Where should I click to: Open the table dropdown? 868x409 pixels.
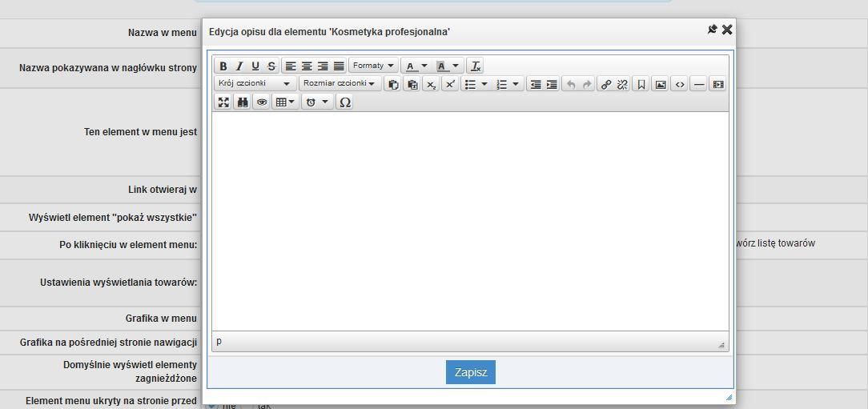point(286,102)
